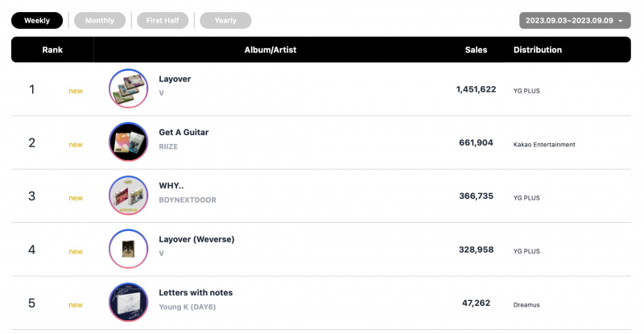The height and width of the screenshot is (334, 644).
Task: Click the Get A Guitar album artwork
Action: click(x=128, y=142)
